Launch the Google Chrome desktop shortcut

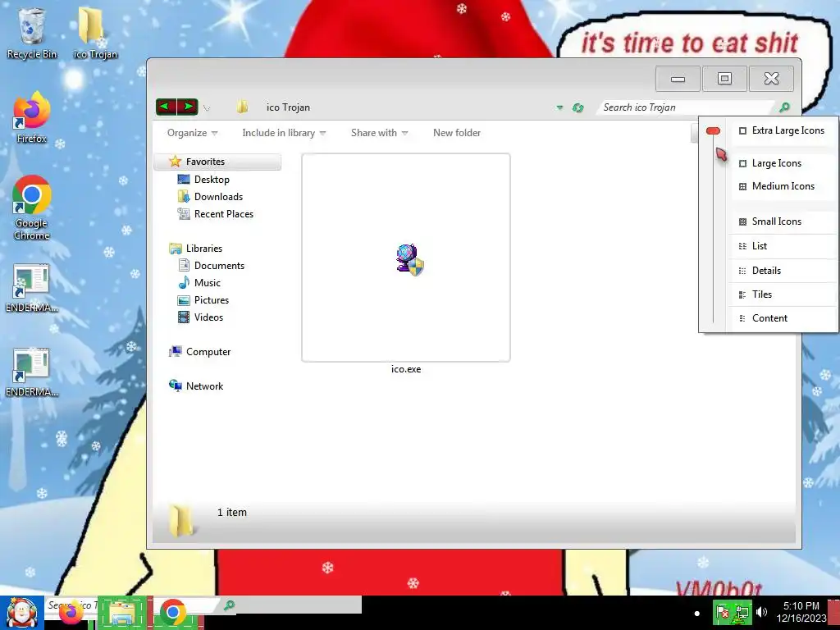[x=31, y=208]
